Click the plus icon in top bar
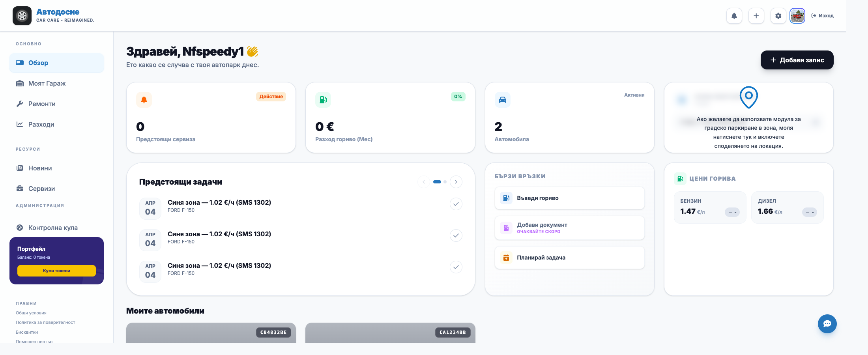The width and height of the screenshot is (868, 355). [x=756, y=16]
